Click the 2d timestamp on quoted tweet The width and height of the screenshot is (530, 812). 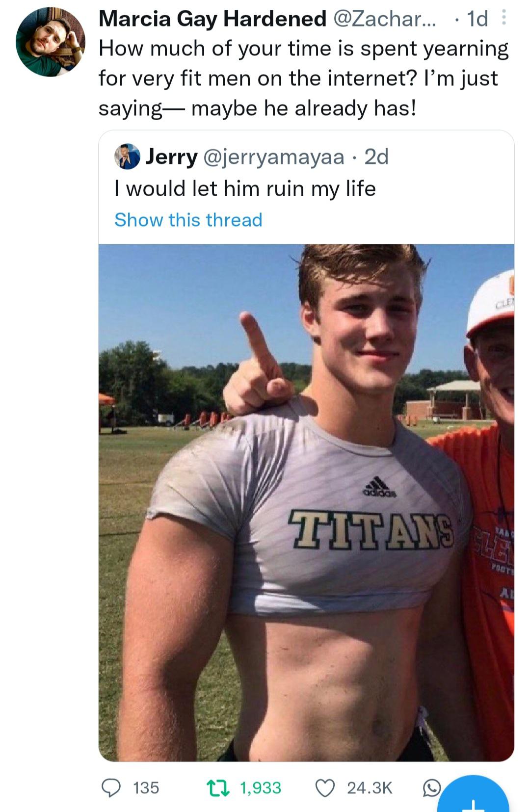(377, 157)
